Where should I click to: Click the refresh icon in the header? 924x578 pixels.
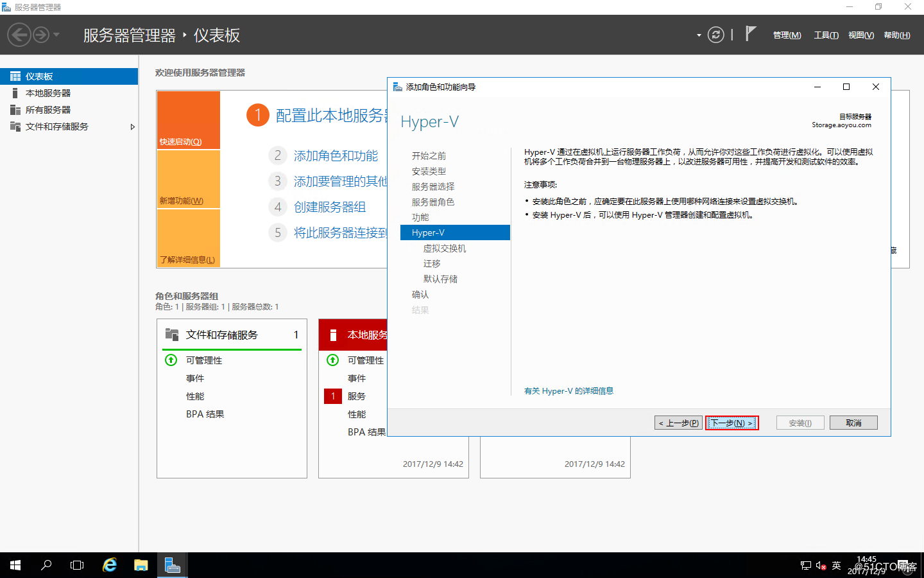click(x=715, y=35)
